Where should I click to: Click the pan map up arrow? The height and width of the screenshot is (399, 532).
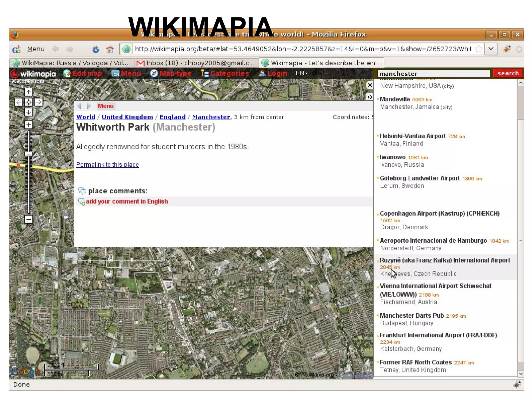point(29,92)
